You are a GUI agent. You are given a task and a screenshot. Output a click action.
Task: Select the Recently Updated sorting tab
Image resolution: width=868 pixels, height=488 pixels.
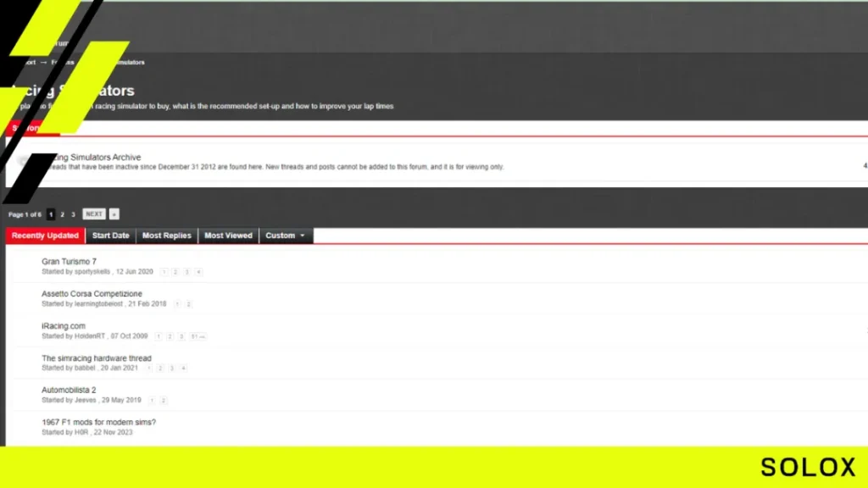tap(46, 236)
